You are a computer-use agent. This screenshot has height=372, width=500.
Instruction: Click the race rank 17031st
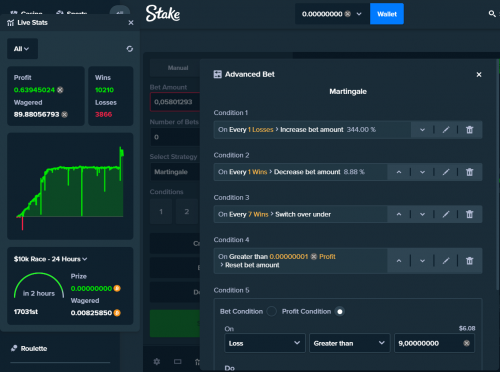[x=26, y=312]
